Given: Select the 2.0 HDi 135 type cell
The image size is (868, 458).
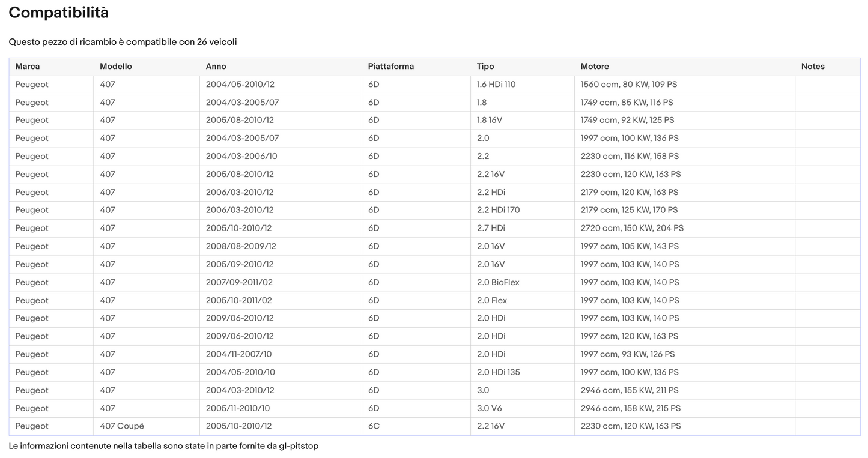Looking at the screenshot, I should [499, 372].
